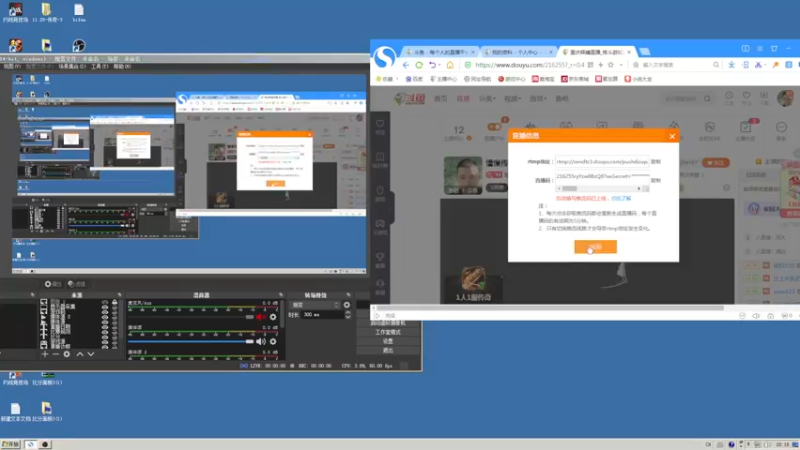Adjust second mixer channel blue volume slider
The image size is (800, 450).
point(190,341)
